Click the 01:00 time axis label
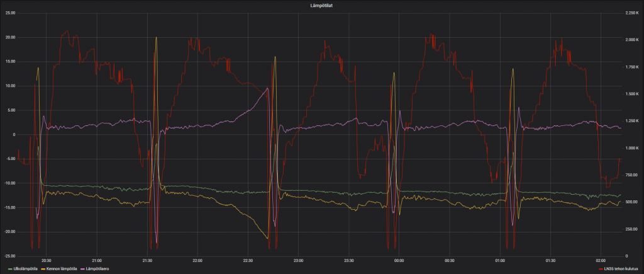644x274 pixels. (499, 260)
